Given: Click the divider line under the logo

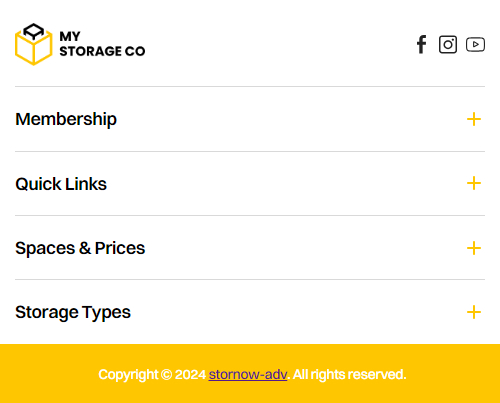Looking at the screenshot, I should click(250, 86).
